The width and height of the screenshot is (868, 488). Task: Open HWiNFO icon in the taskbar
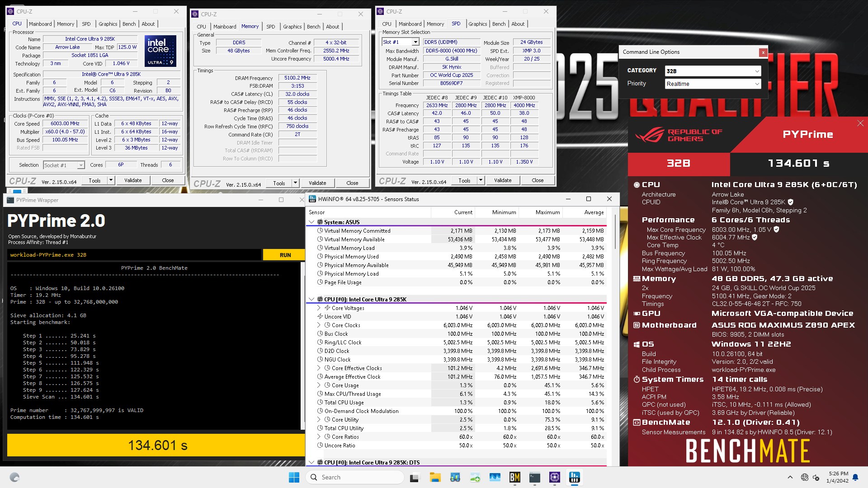574,477
